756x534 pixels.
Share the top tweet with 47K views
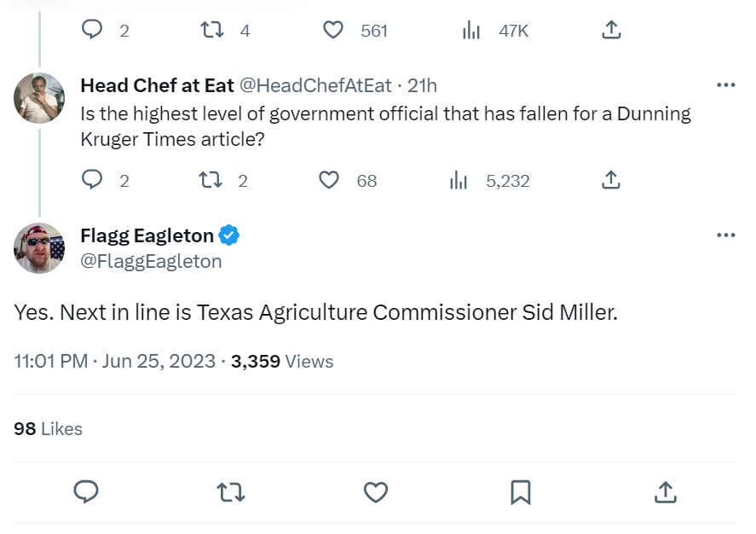610,30
